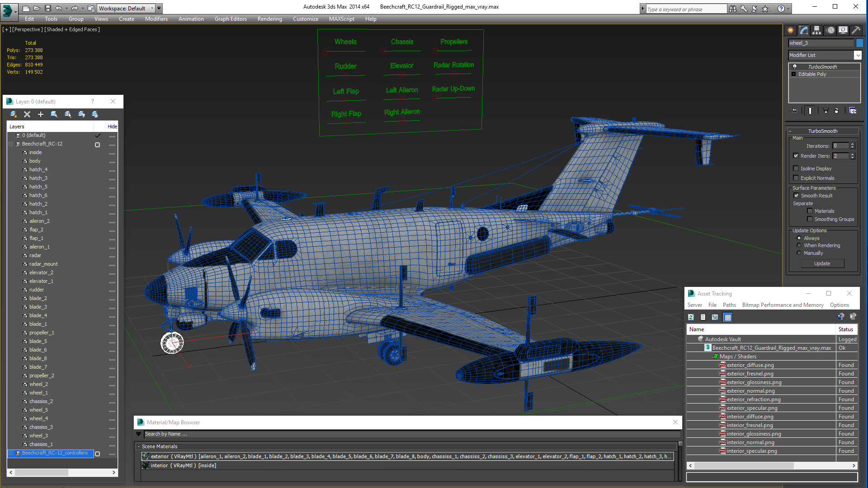Open the Rendering menu
Image resolution: width=868 pixels, height=488 pixels.
tap(269, 19)
